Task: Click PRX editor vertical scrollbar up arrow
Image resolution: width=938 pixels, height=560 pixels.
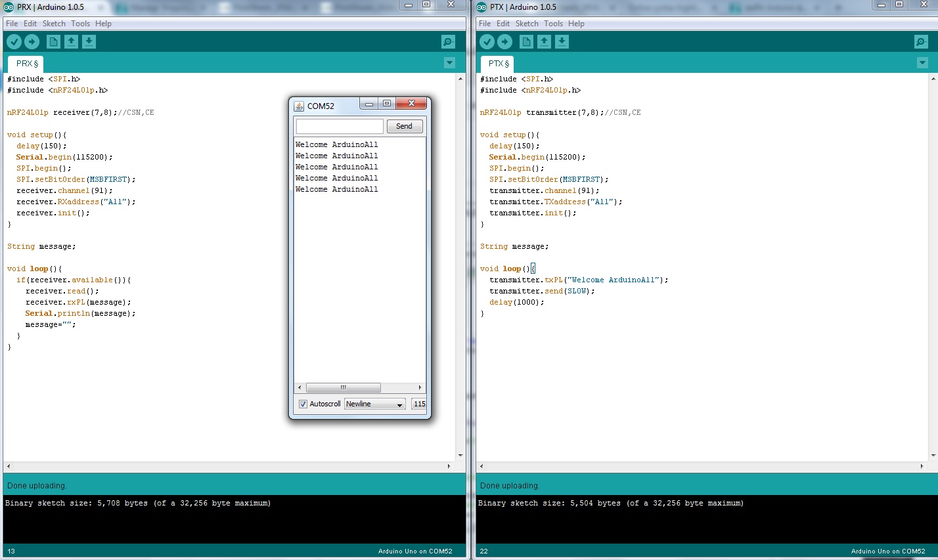Action: [x=460, y=77]
